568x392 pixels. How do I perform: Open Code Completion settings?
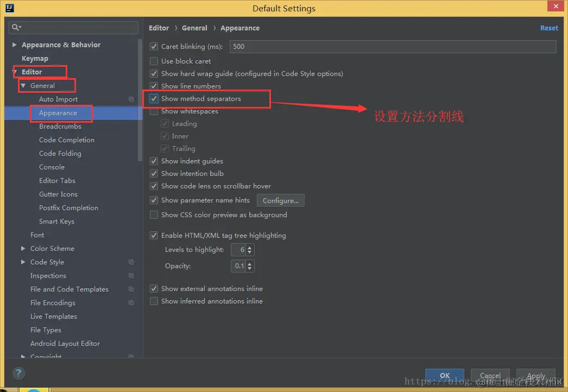(x=67, y=140)
